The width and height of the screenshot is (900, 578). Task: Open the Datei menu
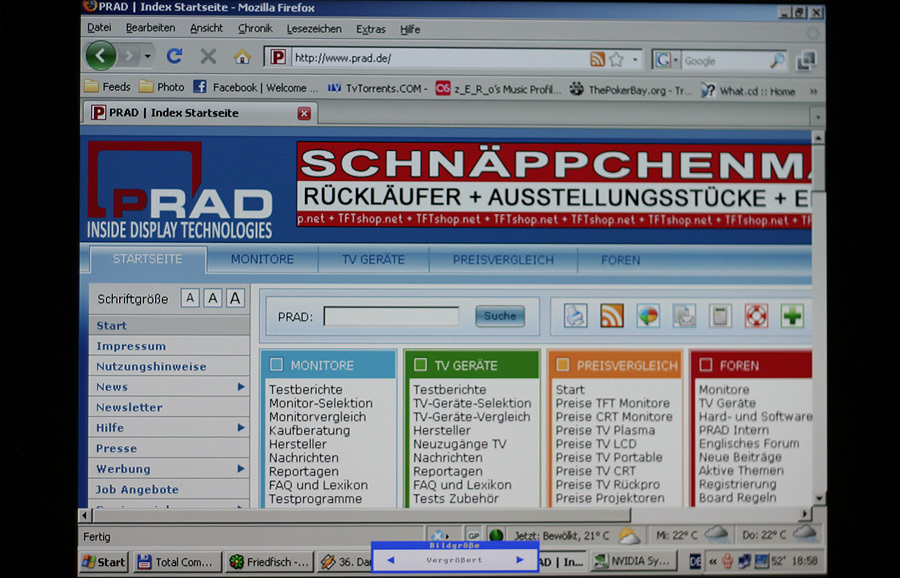[x=99, y=28]
